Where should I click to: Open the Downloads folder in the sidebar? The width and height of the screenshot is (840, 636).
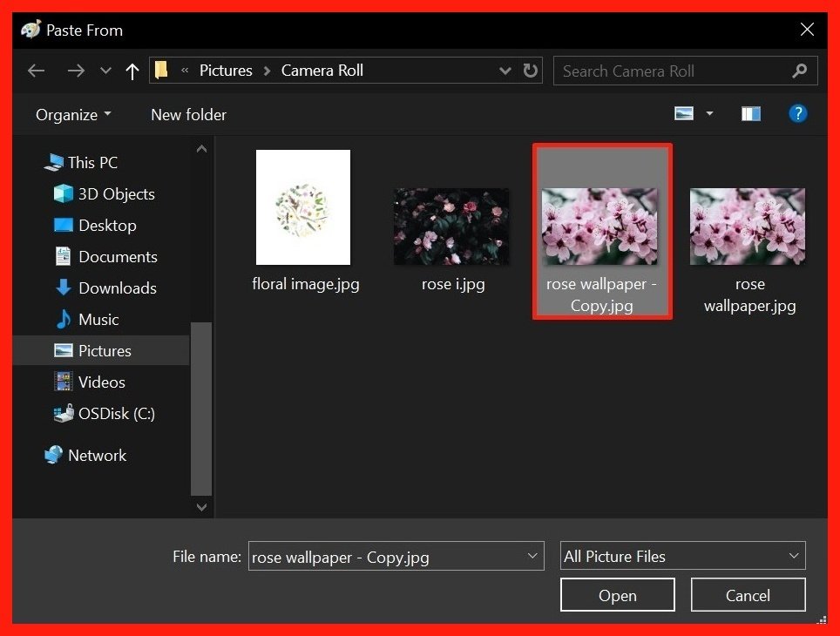click(x=116, y=288)
